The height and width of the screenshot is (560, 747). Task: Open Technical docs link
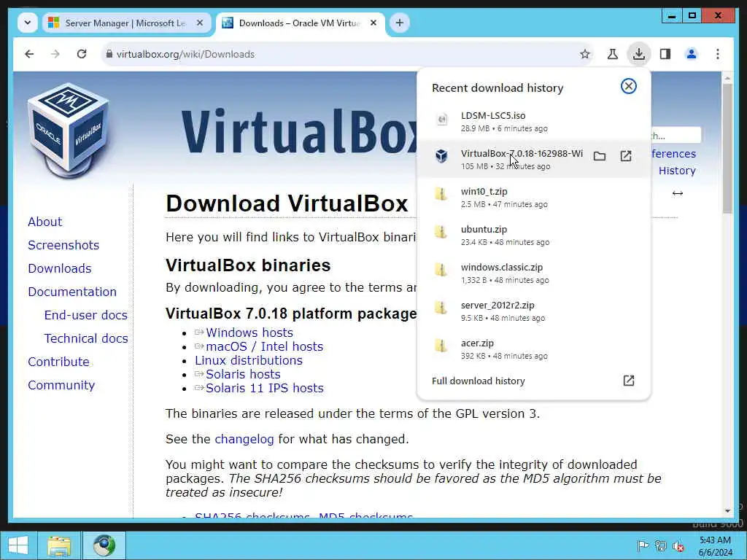86,338
